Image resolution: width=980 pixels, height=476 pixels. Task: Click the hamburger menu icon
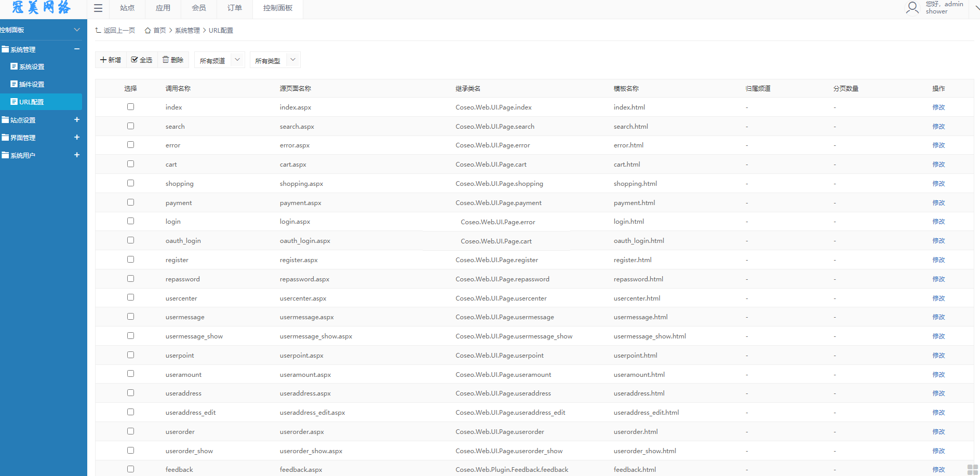(x=98, y=8)
